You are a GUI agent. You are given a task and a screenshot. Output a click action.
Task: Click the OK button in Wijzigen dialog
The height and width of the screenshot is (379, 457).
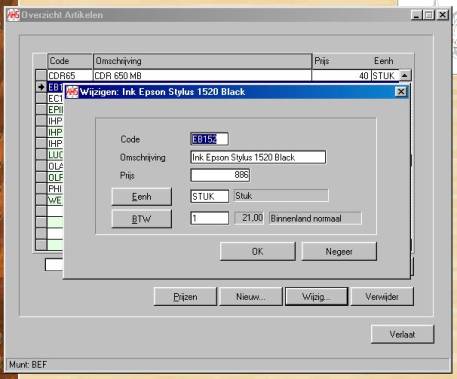[x=258, y=251]
